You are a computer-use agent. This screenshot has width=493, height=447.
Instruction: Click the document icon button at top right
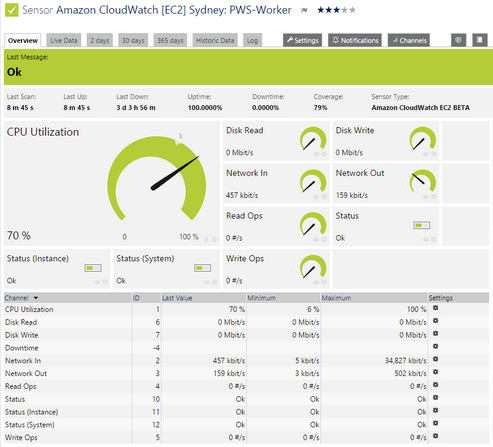[480, 40]
